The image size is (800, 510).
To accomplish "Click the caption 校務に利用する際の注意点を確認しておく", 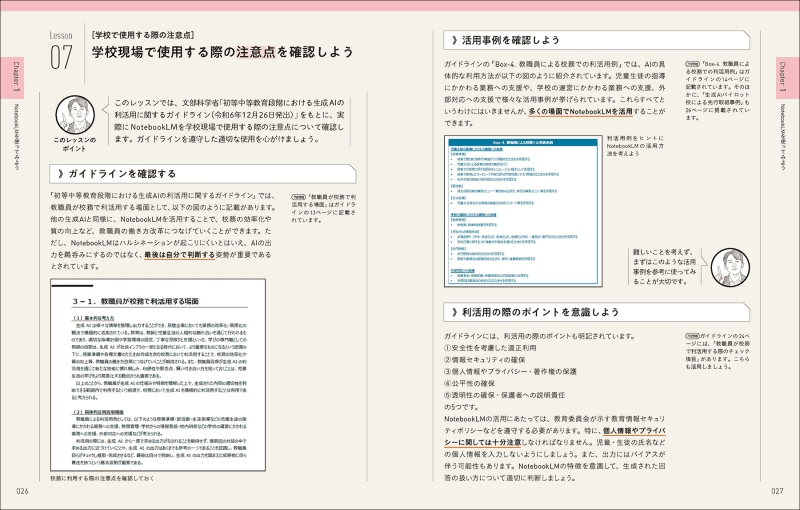I will [102, 478].
